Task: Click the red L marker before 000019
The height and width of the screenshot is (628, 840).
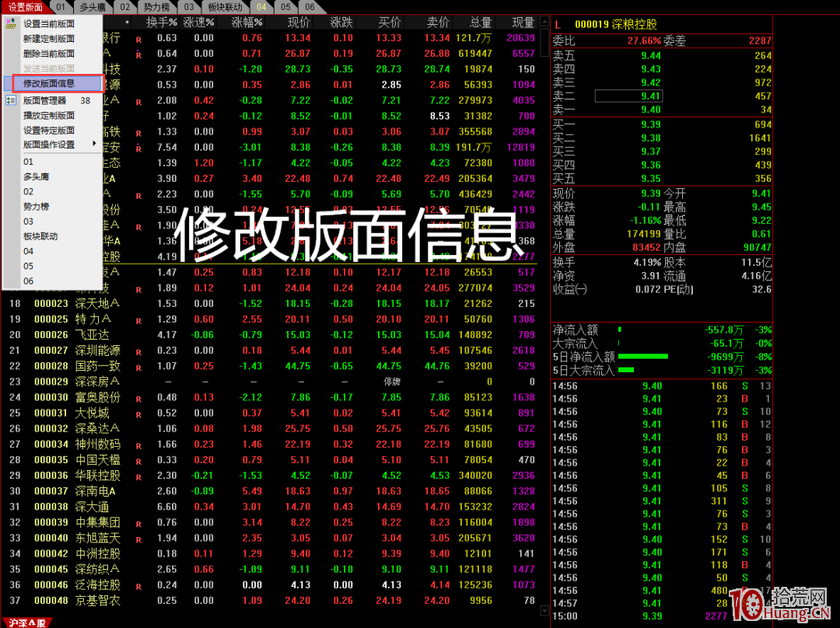Action: point(558,25)
